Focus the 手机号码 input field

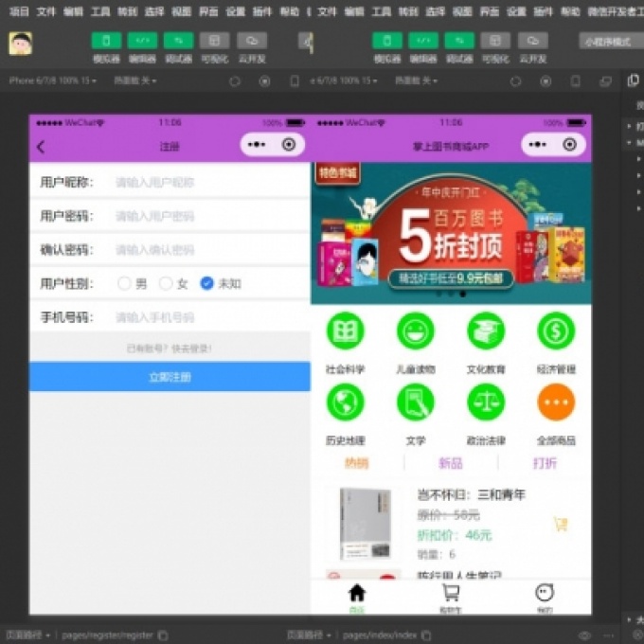(209, 317)
